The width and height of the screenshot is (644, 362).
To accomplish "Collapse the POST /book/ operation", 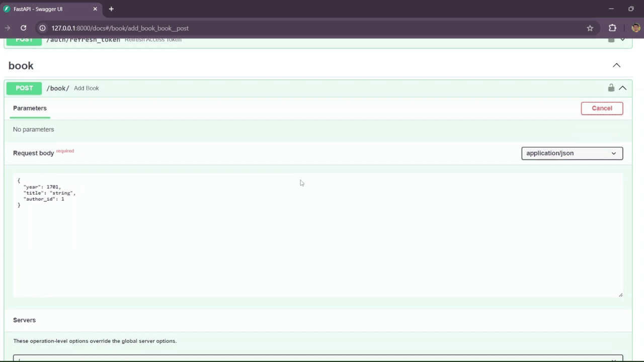I will (622, 88).
